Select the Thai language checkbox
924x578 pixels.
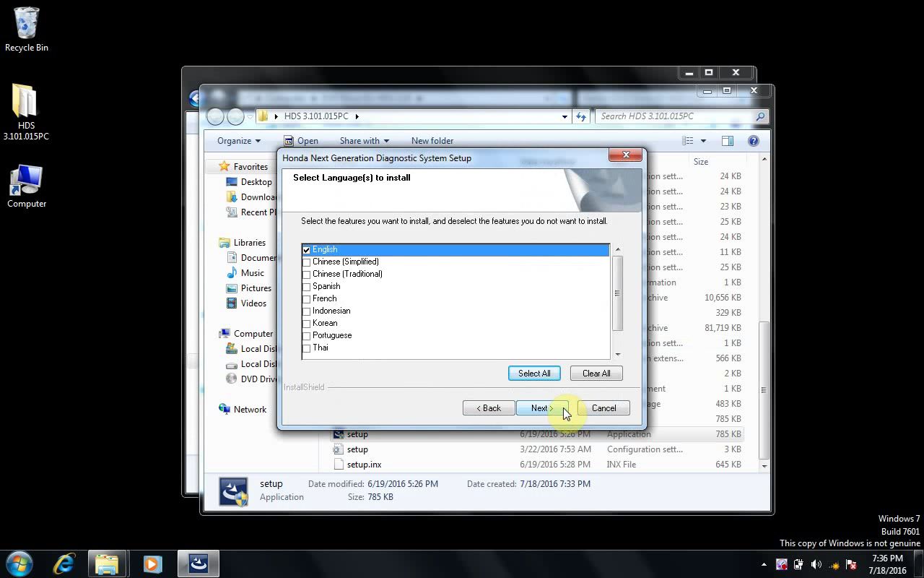306,348
